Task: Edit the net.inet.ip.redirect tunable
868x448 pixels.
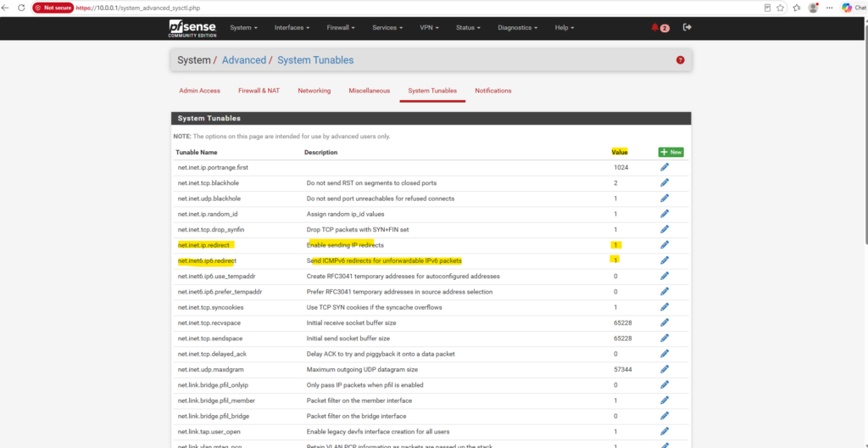Action: tap(665, 244)
